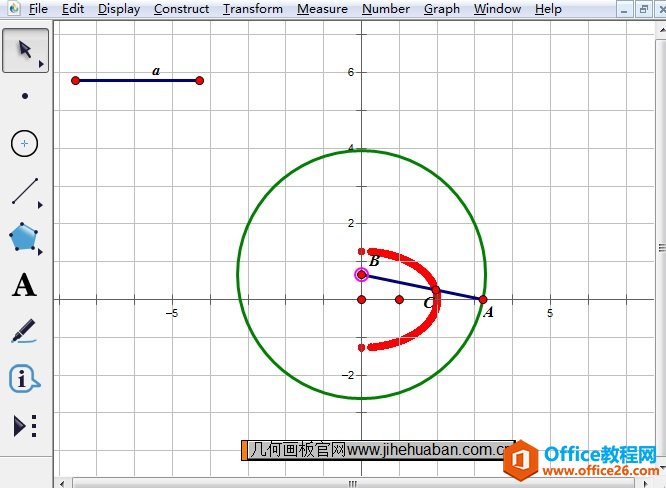Select the Information tool
666x488 pixels.
pos(24,378)
